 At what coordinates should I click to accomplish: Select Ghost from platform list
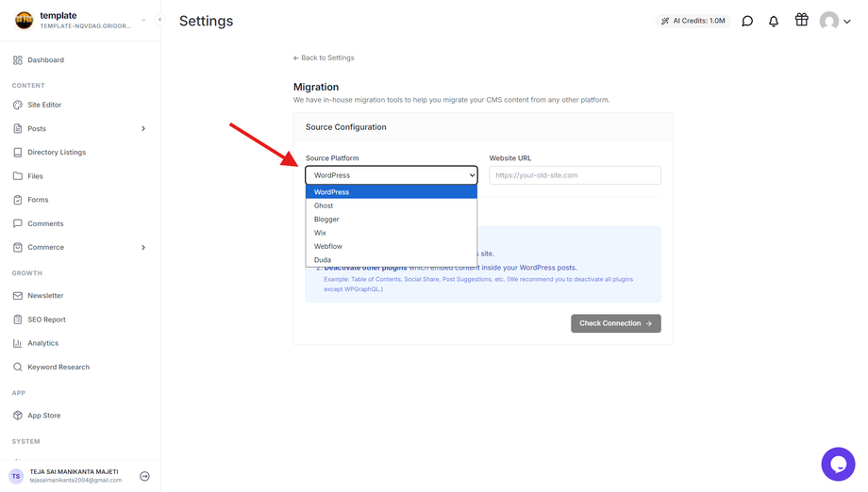(x=392, y=205)
